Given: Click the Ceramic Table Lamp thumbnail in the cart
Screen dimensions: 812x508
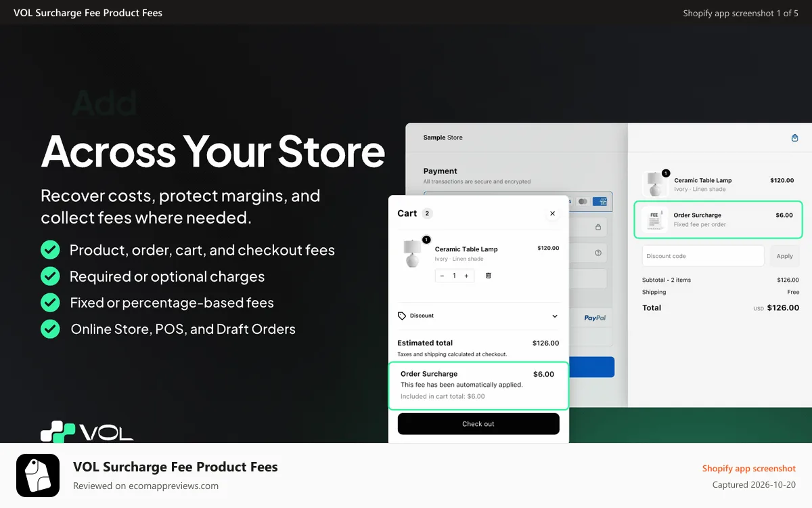Looking at the screenshot, I should pyautogui.click(x=411, y=253).
